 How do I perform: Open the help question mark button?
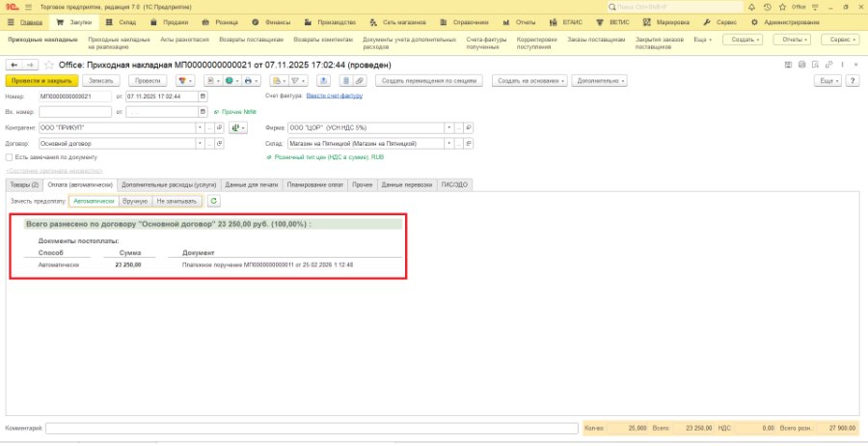pos(853,80)
